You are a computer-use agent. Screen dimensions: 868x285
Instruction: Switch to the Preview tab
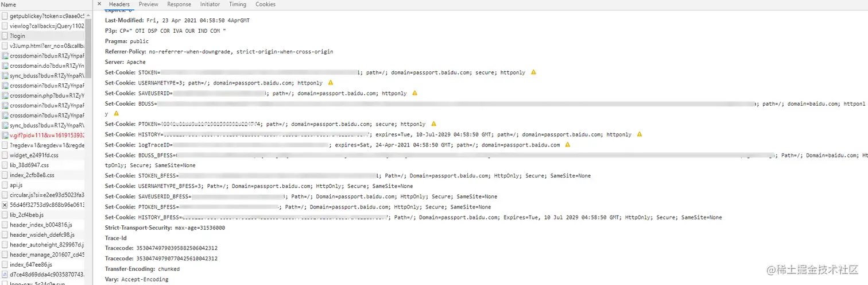coord(149,4)
